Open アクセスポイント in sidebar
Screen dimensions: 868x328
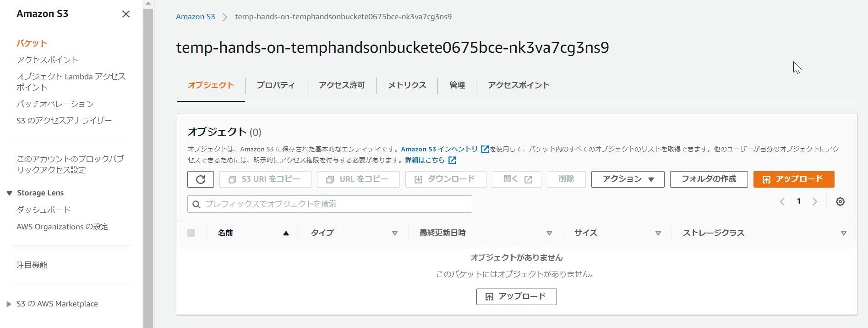pyautogui.click(x=47, y=60)
